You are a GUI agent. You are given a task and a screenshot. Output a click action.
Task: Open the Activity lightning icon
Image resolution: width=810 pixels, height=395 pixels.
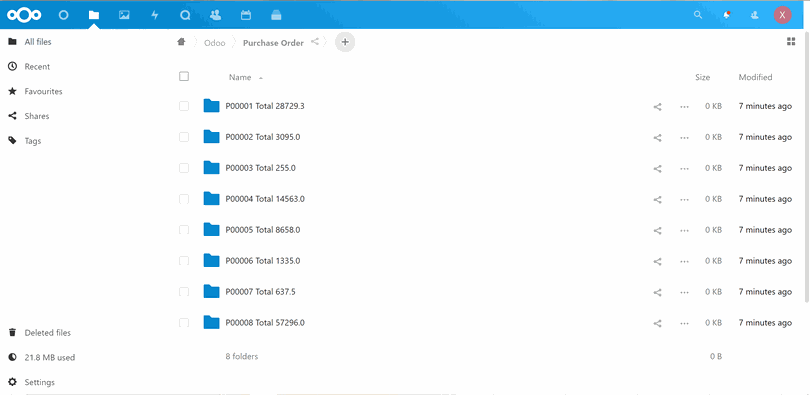coord(154,15)
